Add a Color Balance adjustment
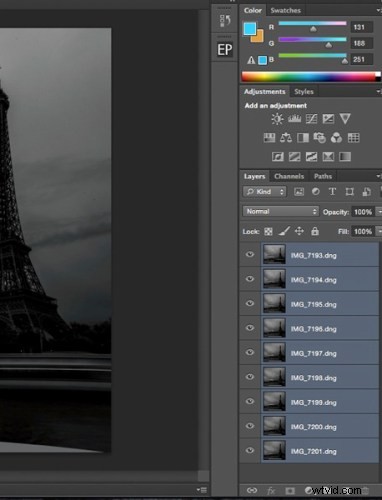This screenshot has height=500, width=382. 286,138
